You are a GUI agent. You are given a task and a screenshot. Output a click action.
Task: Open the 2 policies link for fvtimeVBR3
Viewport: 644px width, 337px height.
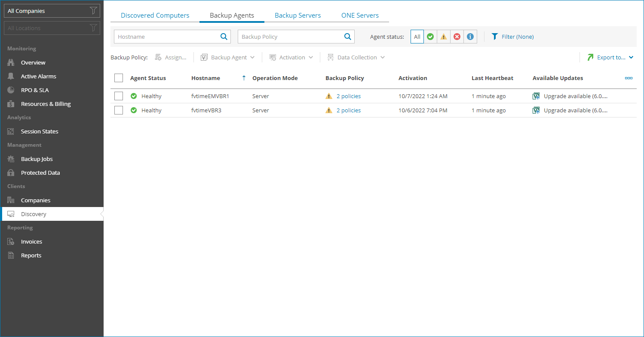(349, 110)
